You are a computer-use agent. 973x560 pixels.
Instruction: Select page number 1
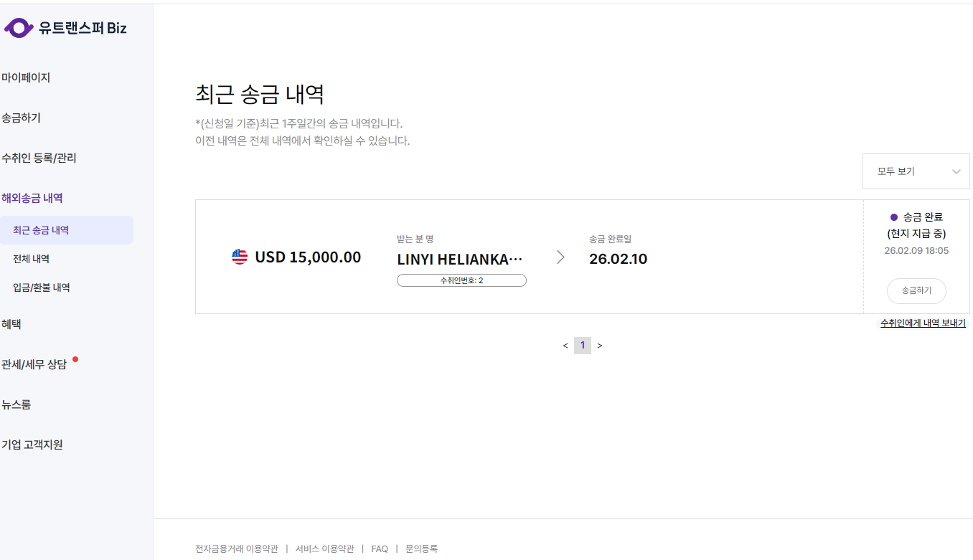[583, 346]
